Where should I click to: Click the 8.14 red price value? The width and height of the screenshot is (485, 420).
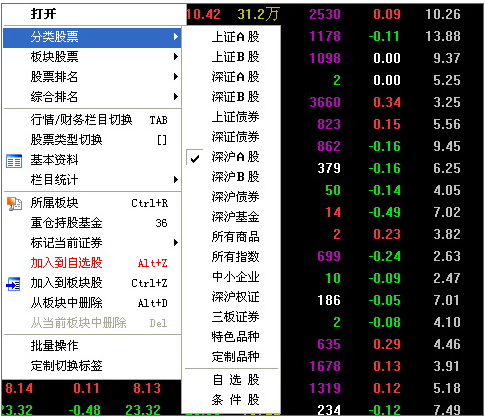[19, 388]
